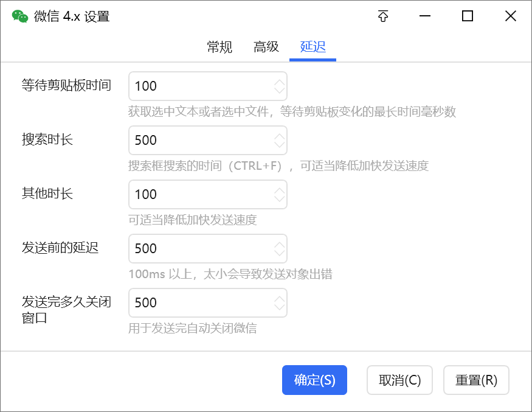The height and width of the screenshot is (412, 532).
Task: Click hint 可适当降低加快发送速度 under 其他时长
Action: tap(192, 220)
